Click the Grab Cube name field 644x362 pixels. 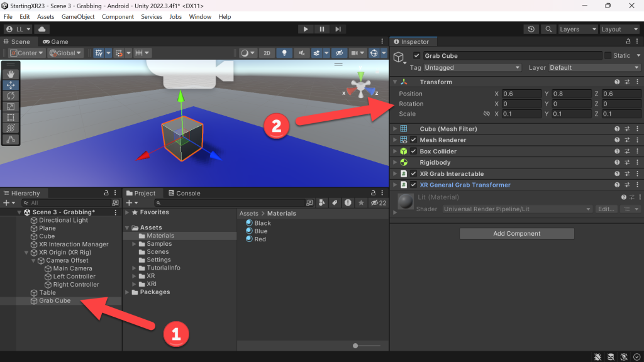coord(513,56)
